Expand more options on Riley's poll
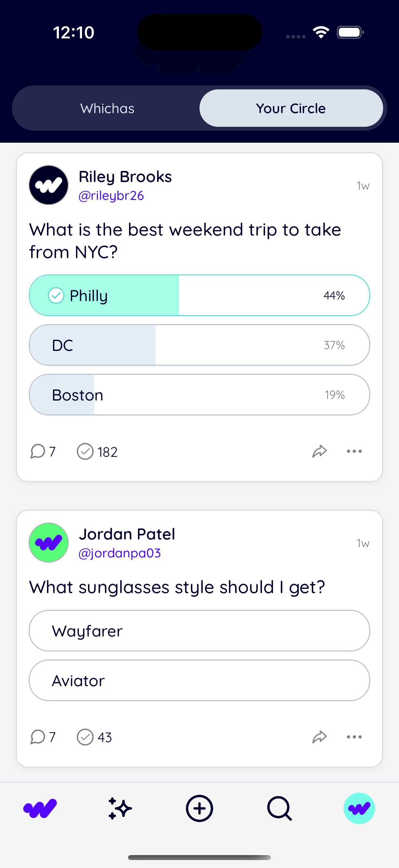Image resolution: width=399 pixels, height=868 pixels. coord(354,451)
